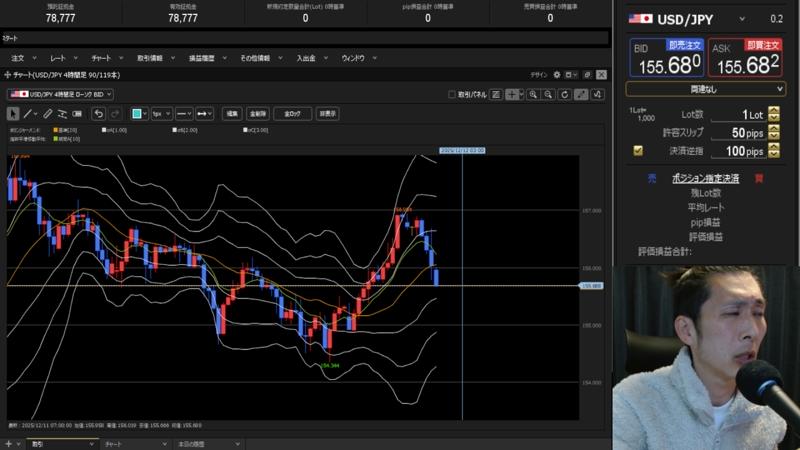Click the chart refresh icon
This screenshot has height=450, width=800.
pos(564,94)
